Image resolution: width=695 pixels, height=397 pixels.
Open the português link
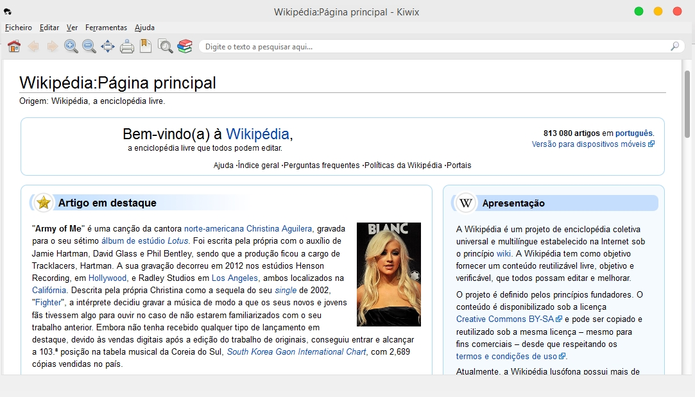point(634,133)
